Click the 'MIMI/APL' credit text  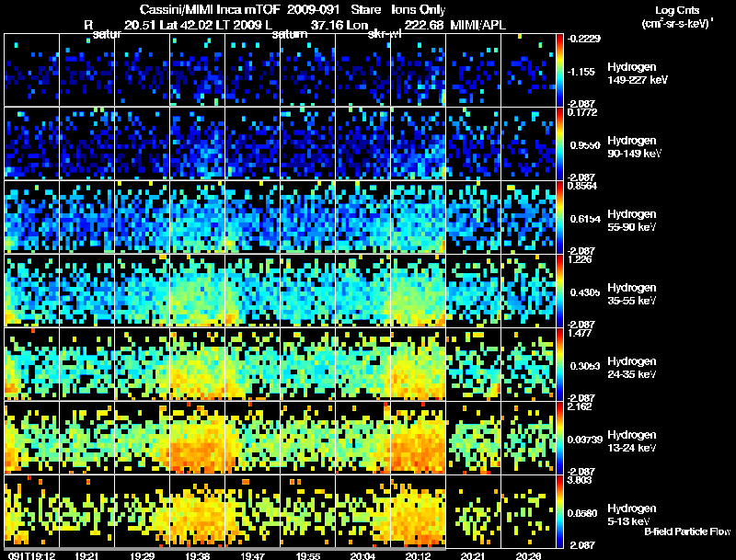tap(477, 25)
